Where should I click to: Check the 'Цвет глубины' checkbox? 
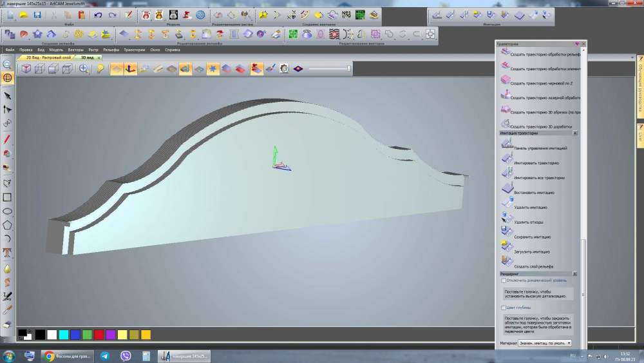click(504, 308)
